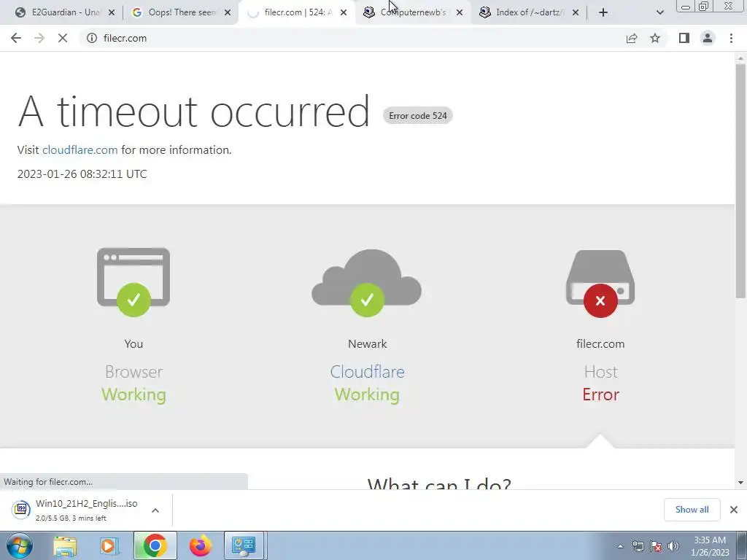
Task: Click the filecr.com label under server icon
Action: (x=600, y=344)
